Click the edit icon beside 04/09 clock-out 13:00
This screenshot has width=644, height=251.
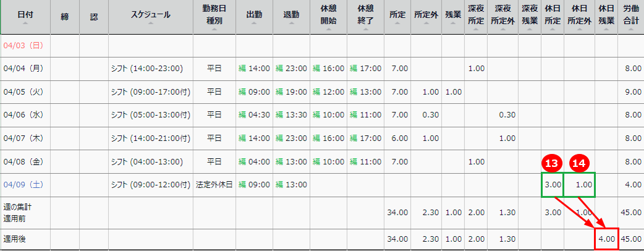278,185
